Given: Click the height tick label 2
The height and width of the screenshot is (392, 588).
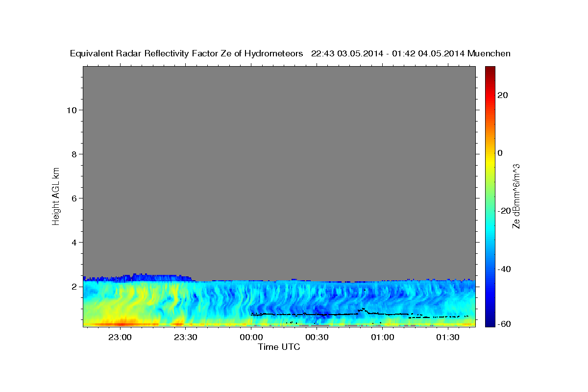Looking at the screenshot, I should tap(74, 287).
